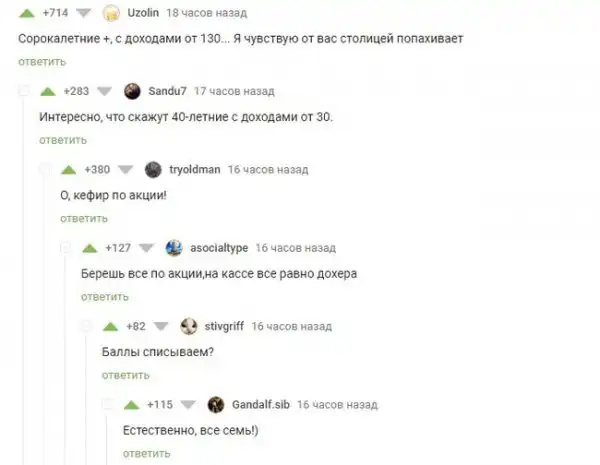Open Sandu7 username profile link
This screenshot has height=465, width=600.
pyautogui.click(x=167, y=91)
